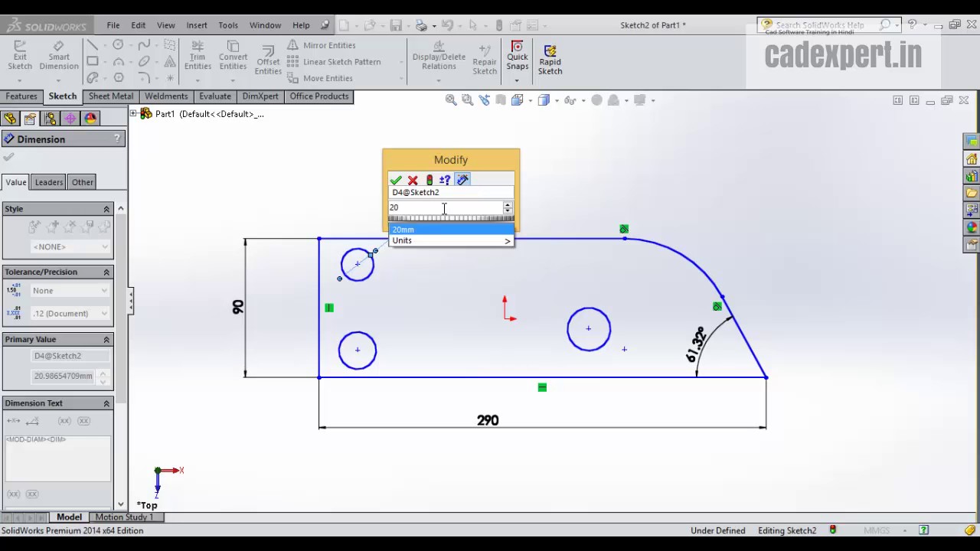Open the tolerance type None dropdown
Image resolution: width=980 pixels, height=551 pixels.
click(x=70, y=291)
